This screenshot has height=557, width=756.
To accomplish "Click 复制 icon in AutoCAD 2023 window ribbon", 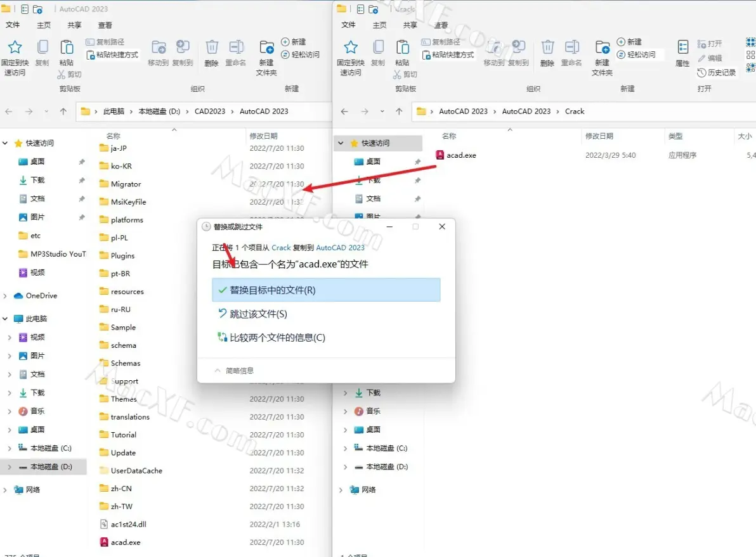I will click(x=42, y=47).
